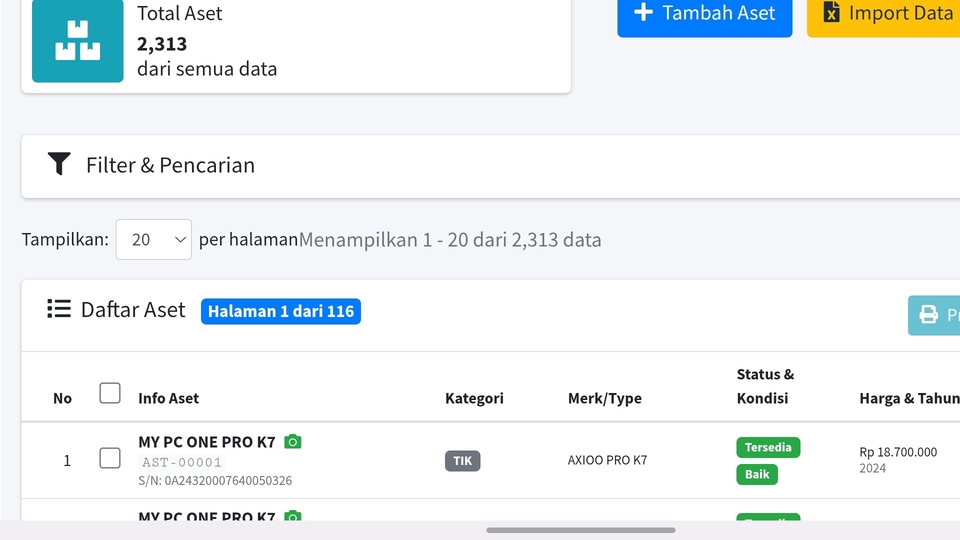Check the checkbox for asset AST-00001
This screenshot has width=960, height=540.
coord(110,458)
